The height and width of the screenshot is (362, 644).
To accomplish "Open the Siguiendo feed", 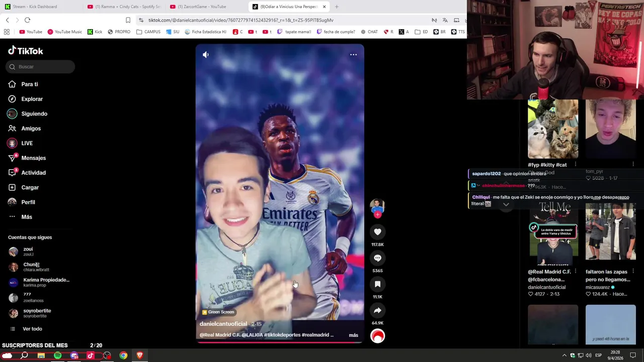I will [x=34, y=114].
